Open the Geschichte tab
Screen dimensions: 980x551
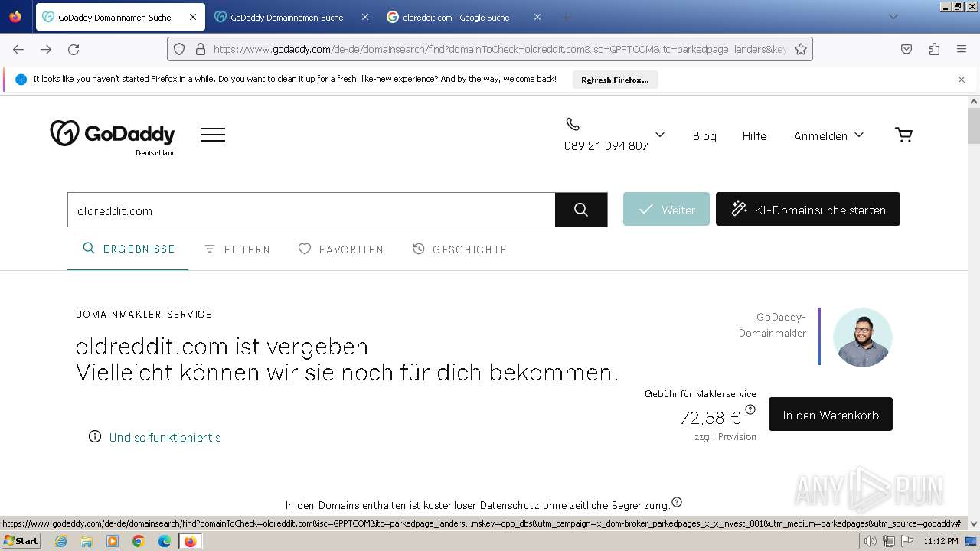point(459,249)
